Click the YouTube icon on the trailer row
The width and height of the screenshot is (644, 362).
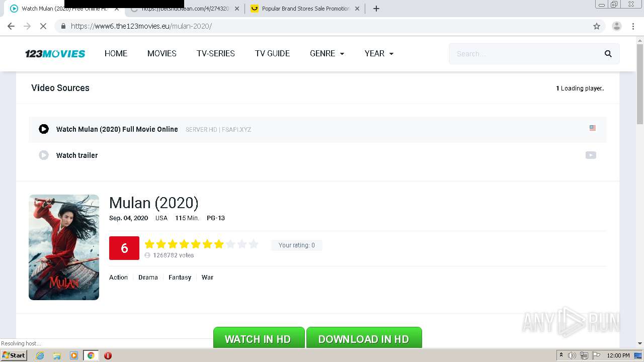(x=591, y=155)
